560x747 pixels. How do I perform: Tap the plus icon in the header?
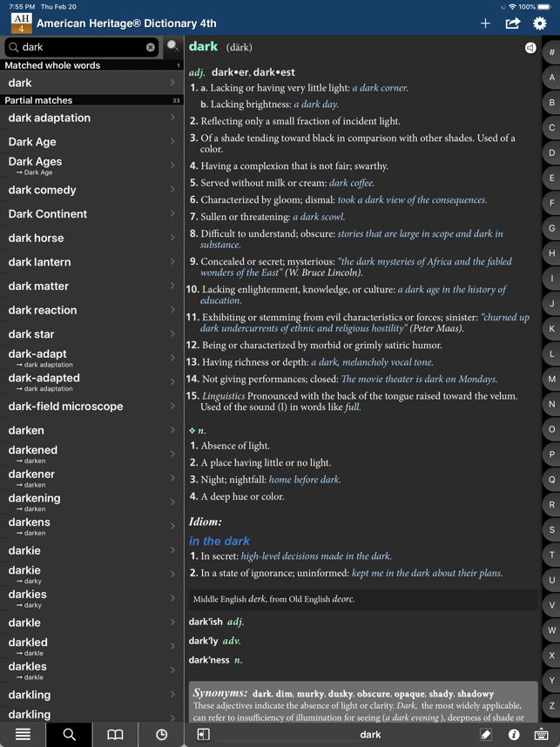tap(485, 24)
